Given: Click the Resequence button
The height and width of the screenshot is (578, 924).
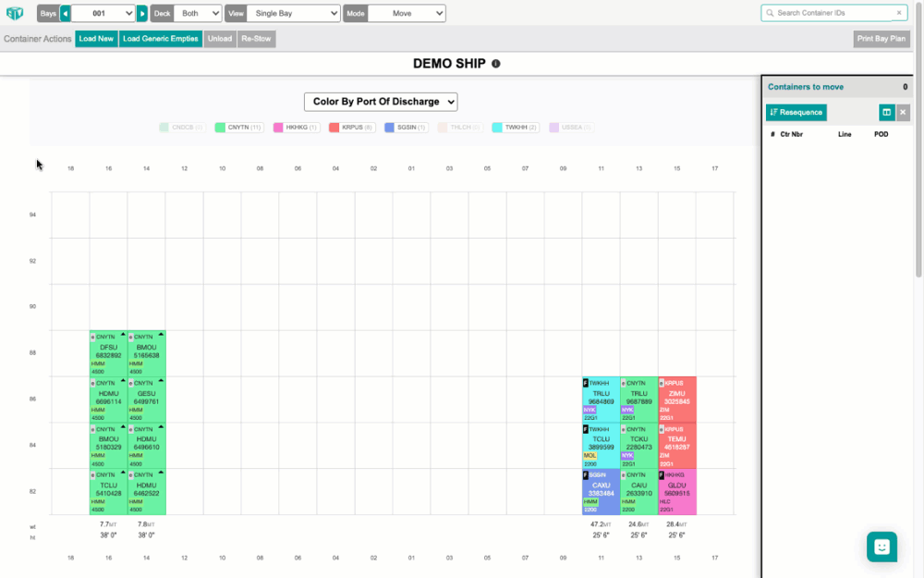Looking at the screenshot, I should tap(796, 112).
